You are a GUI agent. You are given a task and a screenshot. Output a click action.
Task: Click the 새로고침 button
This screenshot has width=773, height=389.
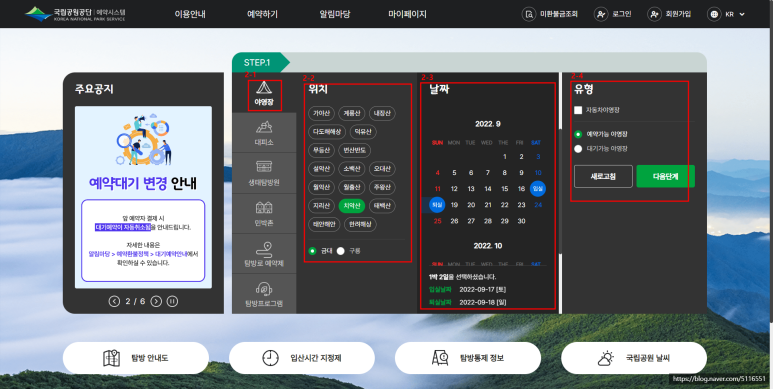click(603, 177)
